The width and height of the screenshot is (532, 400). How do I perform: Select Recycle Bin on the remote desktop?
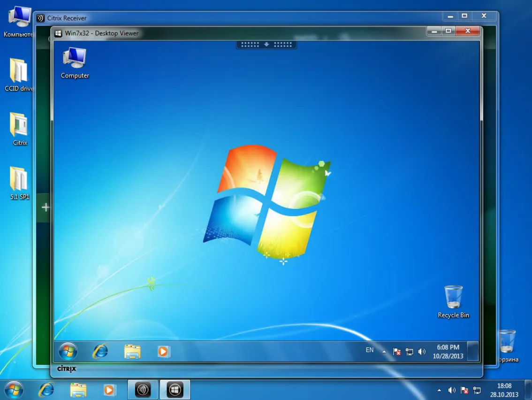(453, 301)
